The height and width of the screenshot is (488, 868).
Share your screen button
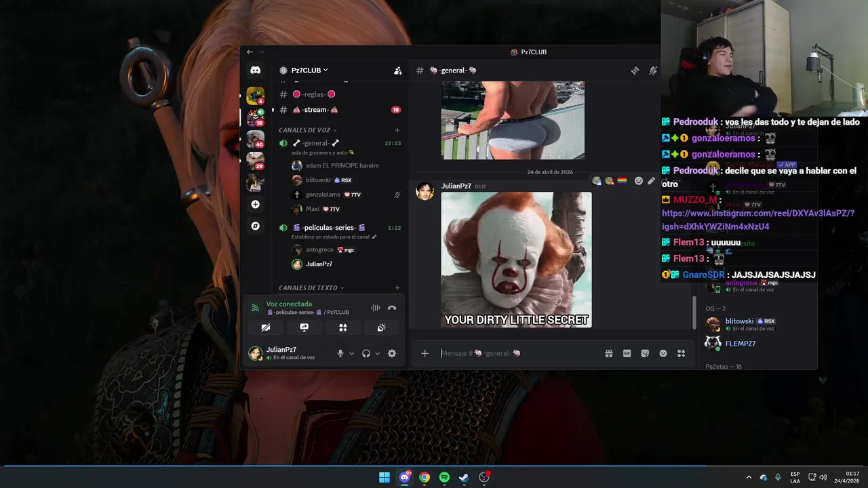[x=304, y=327]
